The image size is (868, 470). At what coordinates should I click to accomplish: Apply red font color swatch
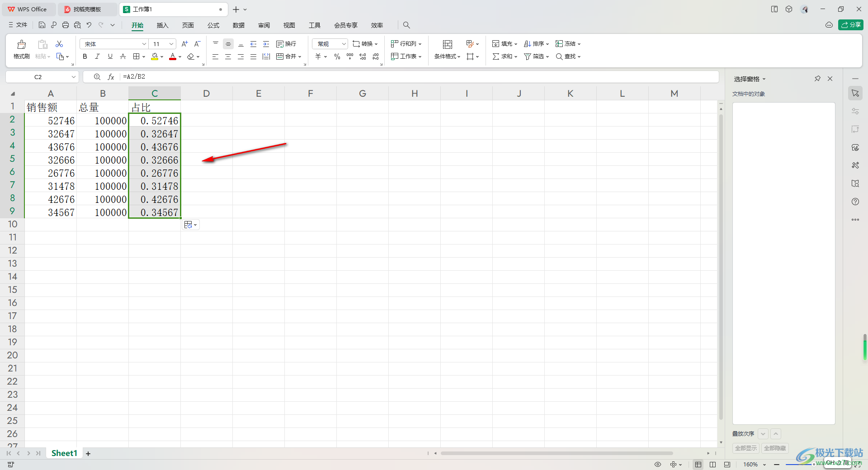coord(173,56)
